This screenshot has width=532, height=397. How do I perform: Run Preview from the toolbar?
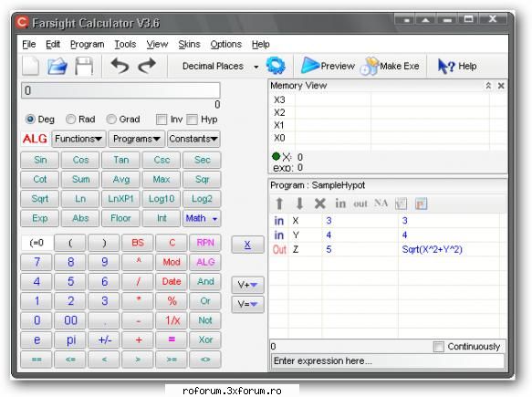pos(328,66)
